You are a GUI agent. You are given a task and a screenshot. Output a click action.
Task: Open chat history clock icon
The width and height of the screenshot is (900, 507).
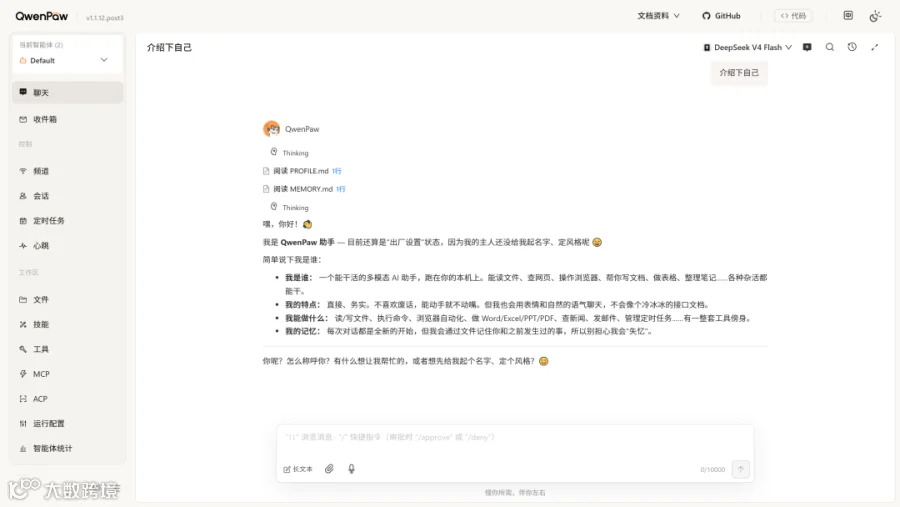pos(852,47)
